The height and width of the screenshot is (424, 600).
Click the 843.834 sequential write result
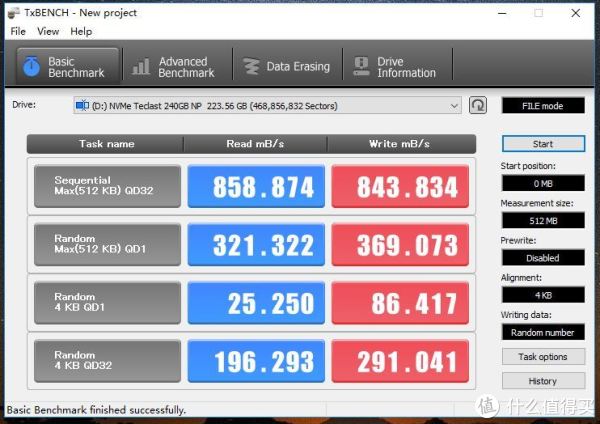pyautogui.click(x=400, y=186)
